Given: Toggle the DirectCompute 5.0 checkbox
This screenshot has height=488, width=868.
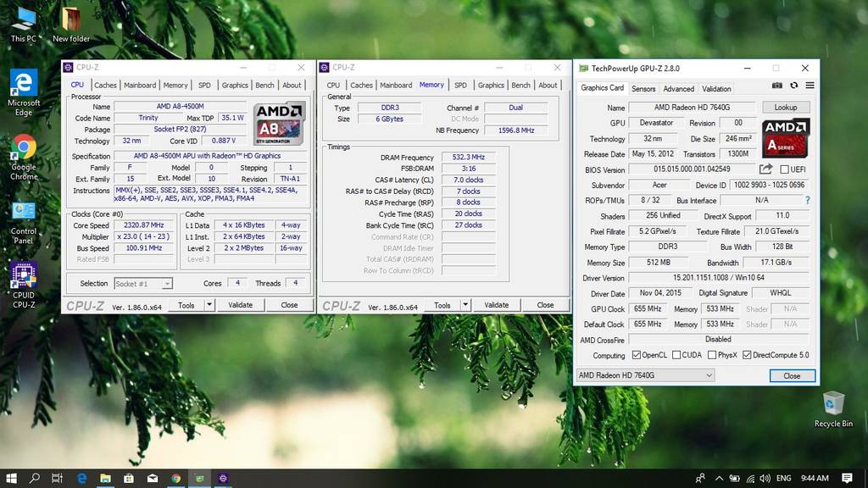Looking at the screenshot, I should click(x=747, y=355).
